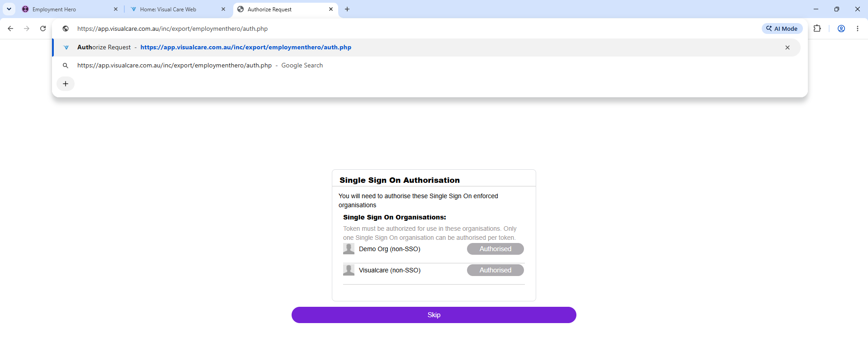Click the Single Sign On Organisations subheading
The image size is (868, 362).
395,217
